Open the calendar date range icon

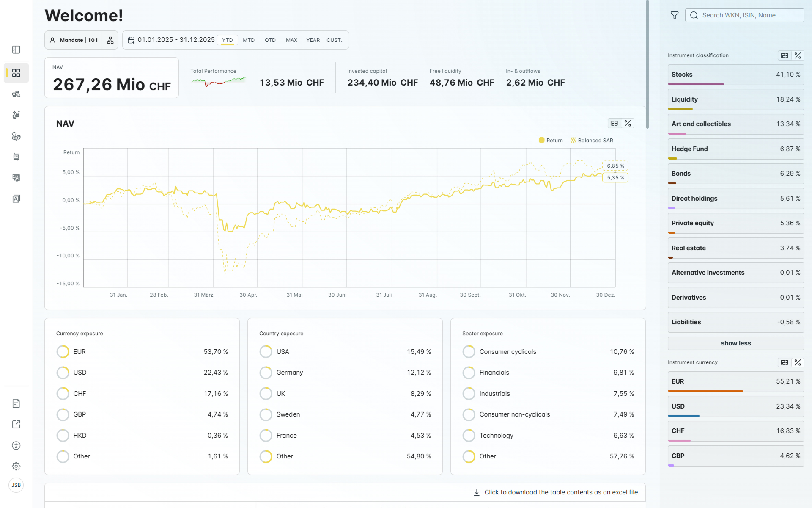coord(131,40)
